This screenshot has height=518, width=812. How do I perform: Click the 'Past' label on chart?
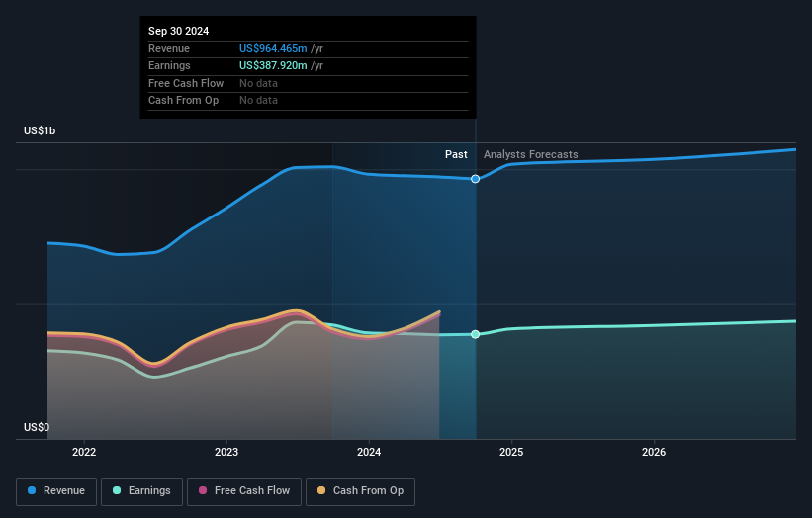pyautogui.click(x=456, y=154)
